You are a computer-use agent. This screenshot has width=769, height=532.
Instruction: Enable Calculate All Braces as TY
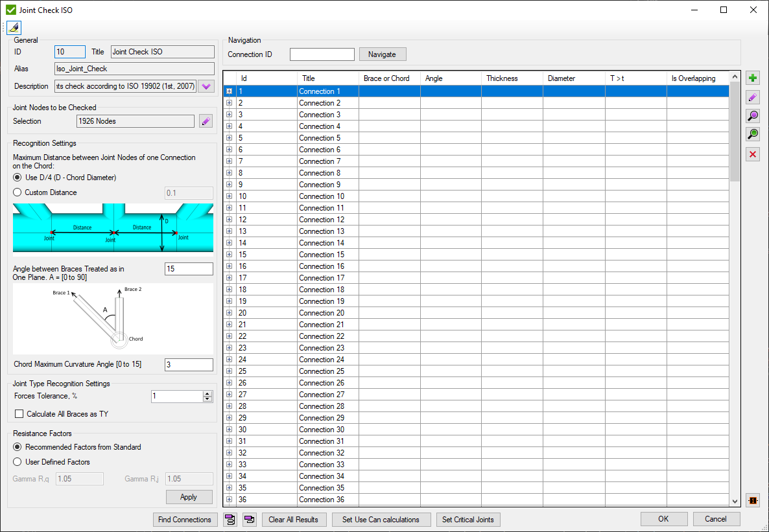coord(19,414)
